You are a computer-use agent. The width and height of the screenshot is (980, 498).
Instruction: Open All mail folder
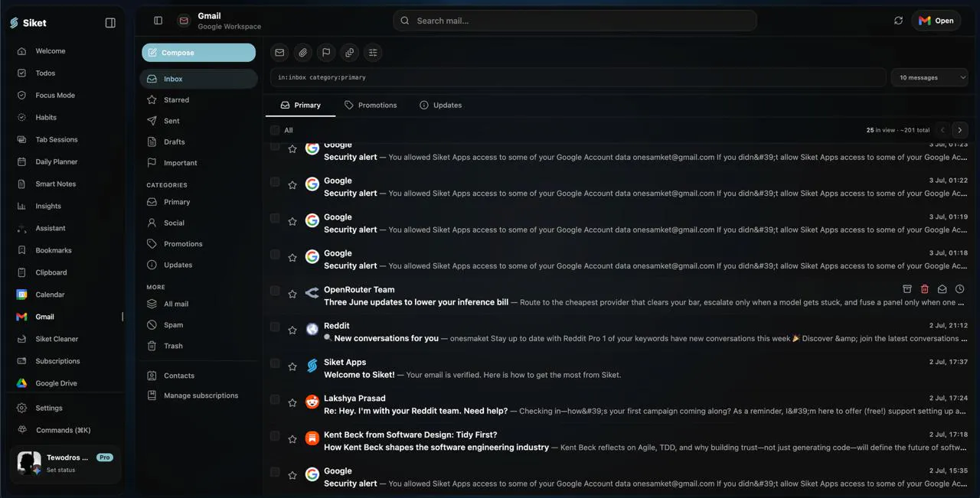tap(198, 304)
